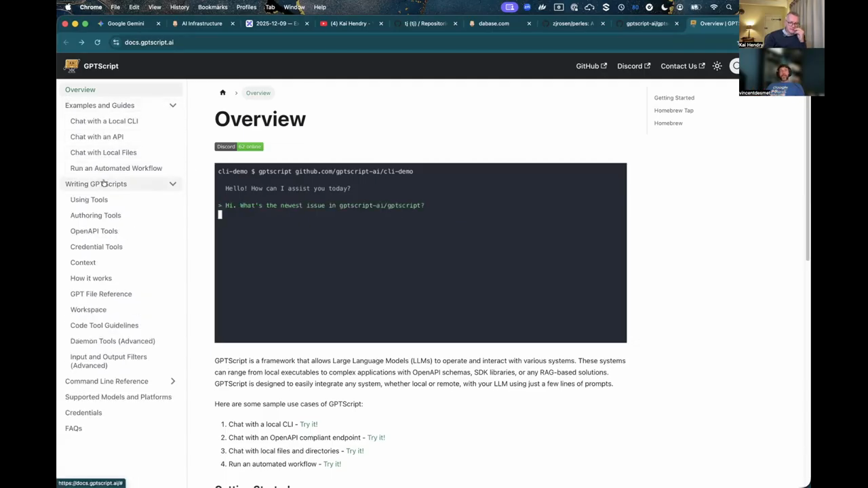The width and height of the screenshot is (868, 488).
Task: Reload the page with the refresh icon
Action: 97,42
